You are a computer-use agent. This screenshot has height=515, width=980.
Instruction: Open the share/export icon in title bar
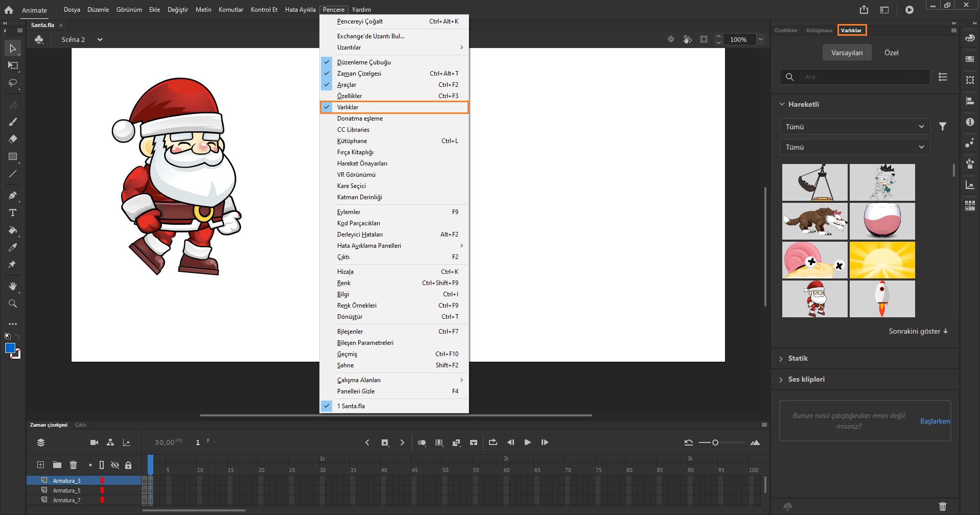pyautogui.click(x=864, y=10)
